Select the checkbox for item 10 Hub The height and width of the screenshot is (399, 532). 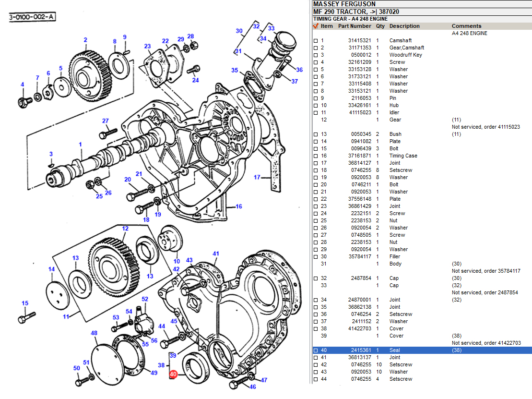316,106
